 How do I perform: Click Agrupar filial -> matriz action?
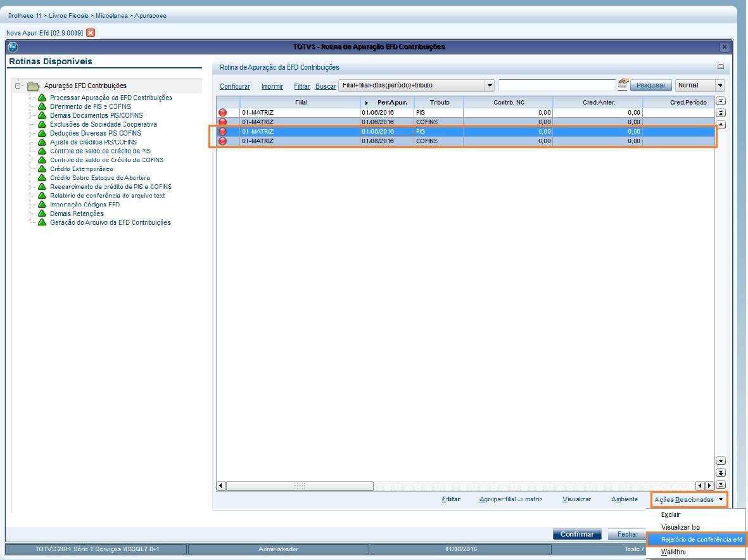coord(511,499)
